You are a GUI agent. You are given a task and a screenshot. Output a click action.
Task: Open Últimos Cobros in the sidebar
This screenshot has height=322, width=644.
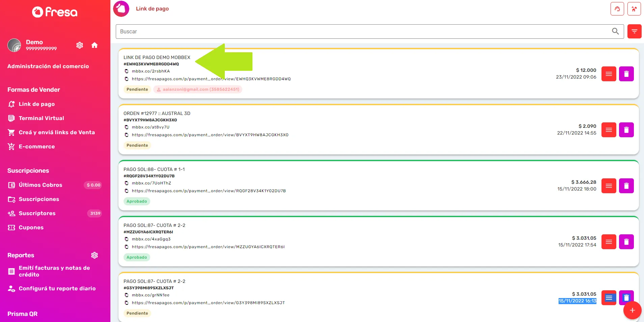coord(41,185)
